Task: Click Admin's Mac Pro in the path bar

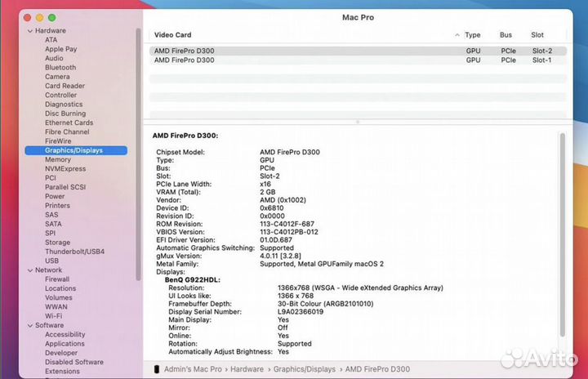Action: 193,369
